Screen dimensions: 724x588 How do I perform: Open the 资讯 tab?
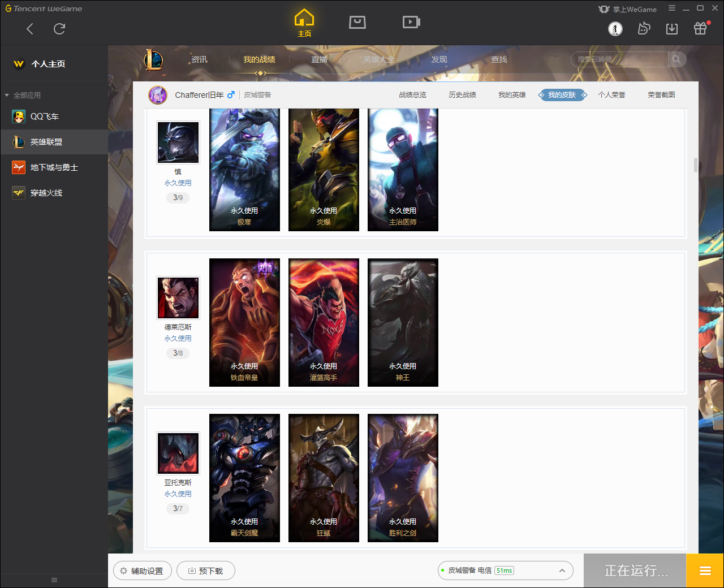tap(199, 59)
